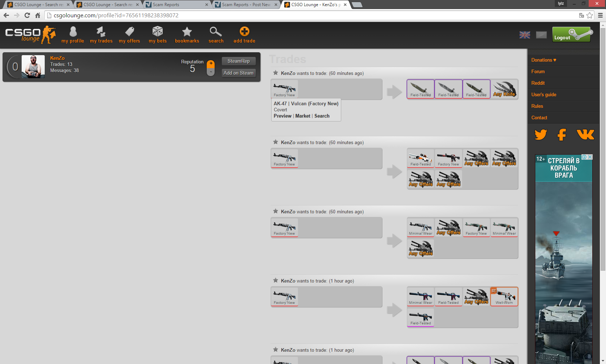The width and height of the screenshot is (606, 364).
Task: Close the ad with X icon
Action: point(590,157)
